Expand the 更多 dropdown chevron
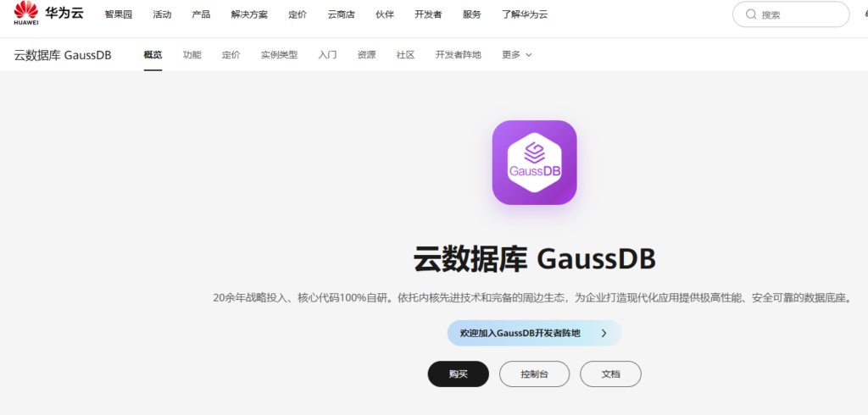Viewport: 868px width, 415px height. click(x=529, y=55)
